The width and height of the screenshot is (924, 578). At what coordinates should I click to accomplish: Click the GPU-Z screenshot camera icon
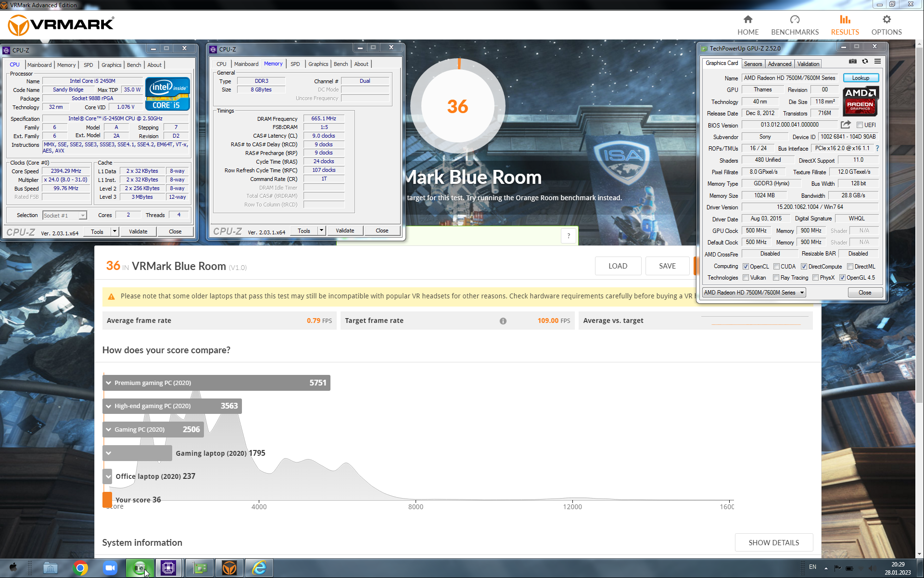[852, 62]
